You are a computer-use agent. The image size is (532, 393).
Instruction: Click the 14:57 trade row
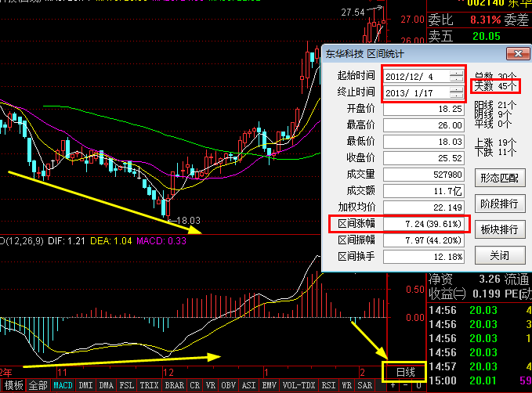pos(480,366)
